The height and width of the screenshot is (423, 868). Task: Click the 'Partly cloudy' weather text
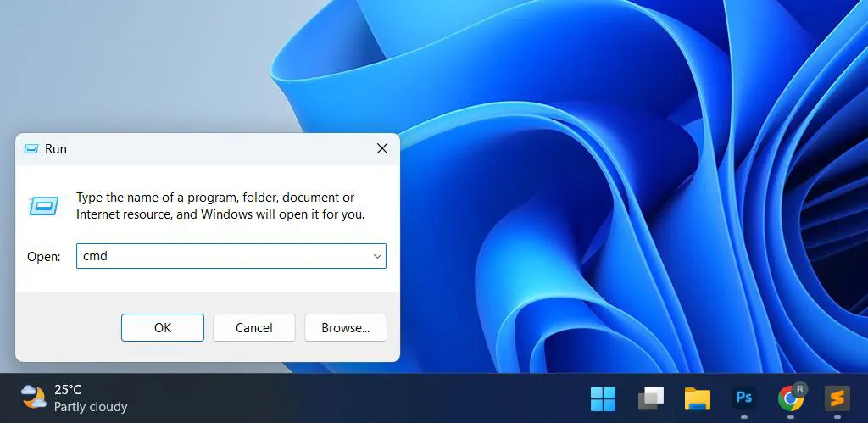[91, 407]
